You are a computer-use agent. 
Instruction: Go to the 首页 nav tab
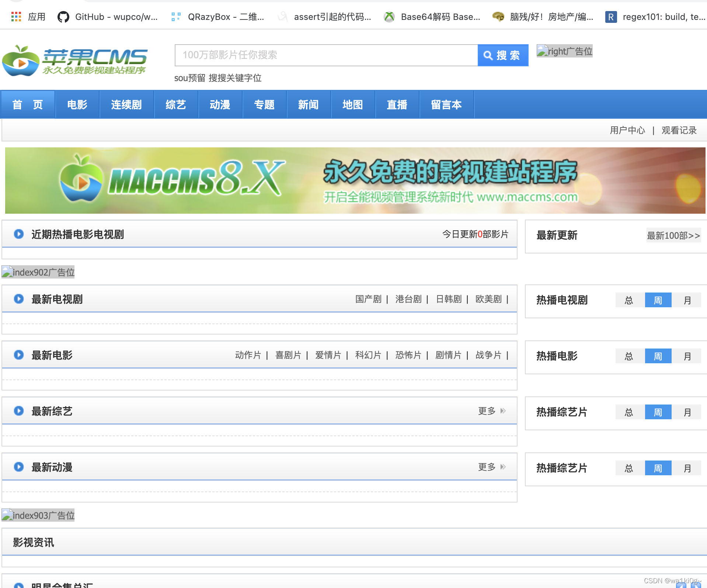pyautogui.click(x=28, y=105)
